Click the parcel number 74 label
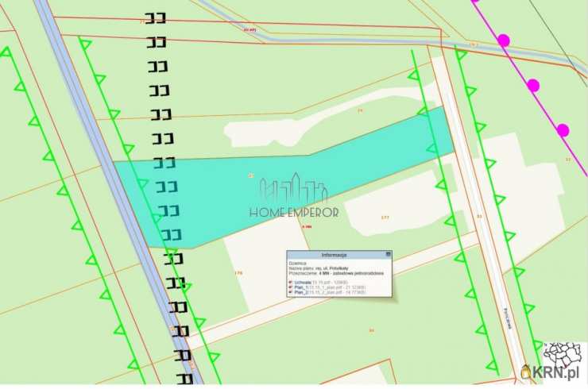The image size is (588, 389). point(360,111)
